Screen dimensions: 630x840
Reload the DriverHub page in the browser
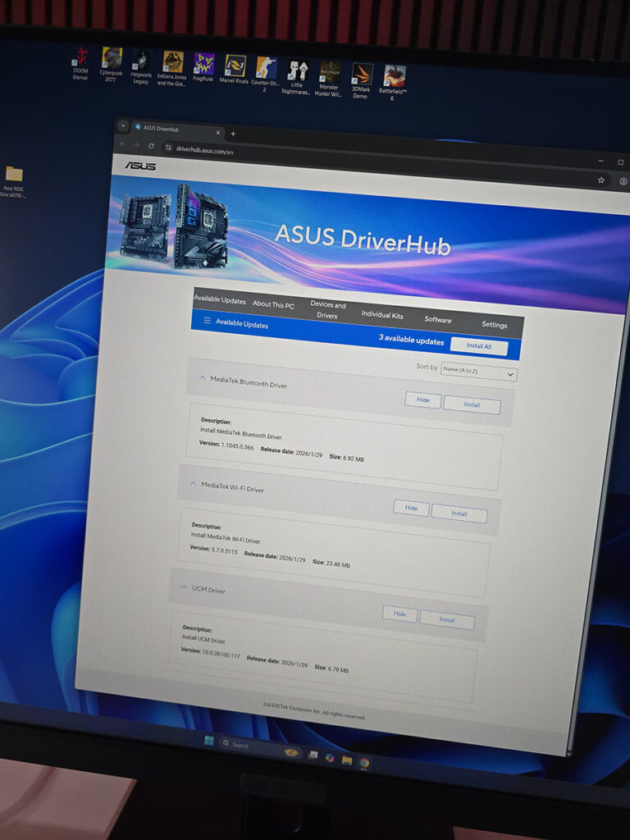click(x=151, y=145)
